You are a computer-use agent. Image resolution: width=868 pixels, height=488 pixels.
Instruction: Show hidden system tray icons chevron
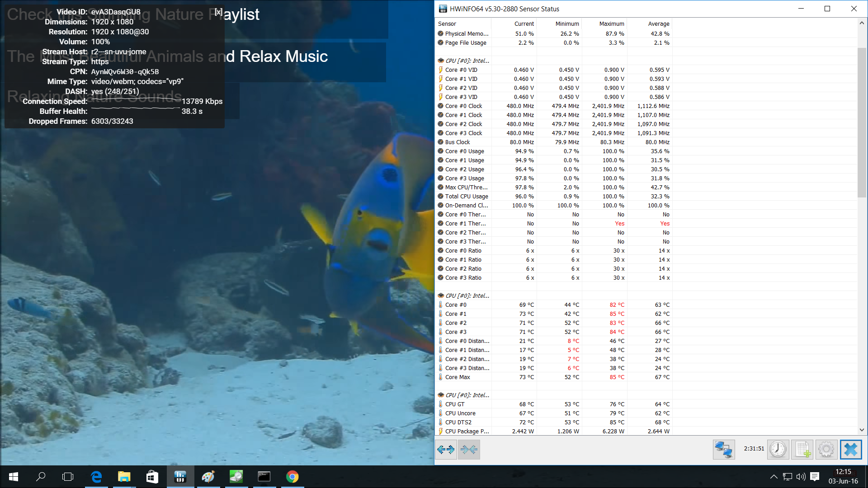[774, 477]
